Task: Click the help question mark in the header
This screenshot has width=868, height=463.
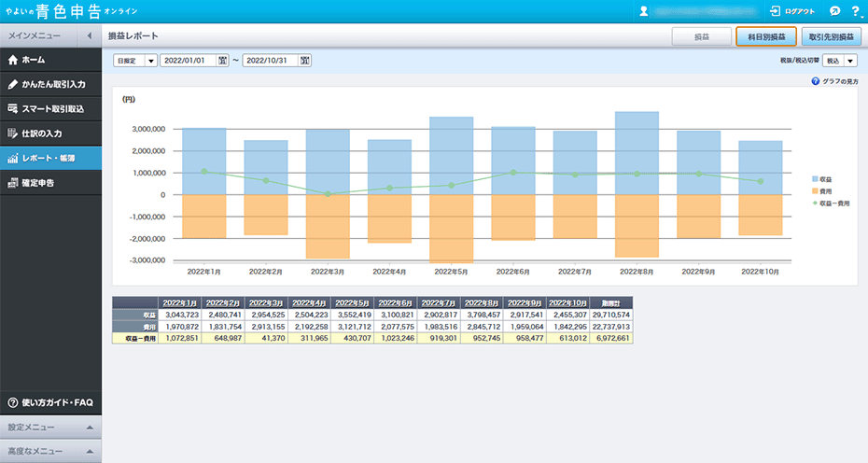Action: click(855, 11)
